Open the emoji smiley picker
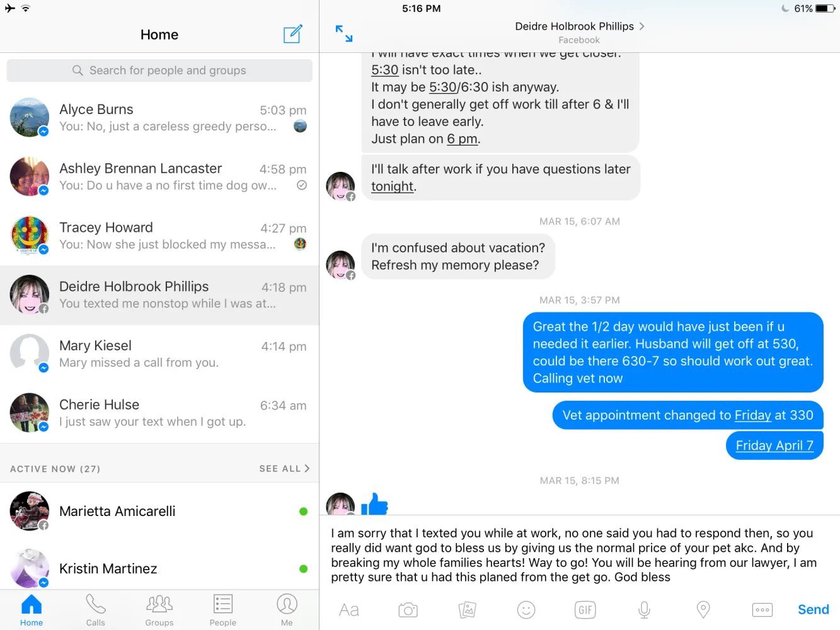Viewport: 840px width, 630px height. pos(526,610)
